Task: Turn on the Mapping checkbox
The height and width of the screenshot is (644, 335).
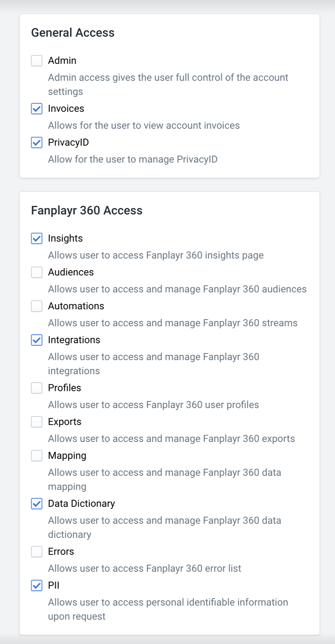Action: (37, 456)
